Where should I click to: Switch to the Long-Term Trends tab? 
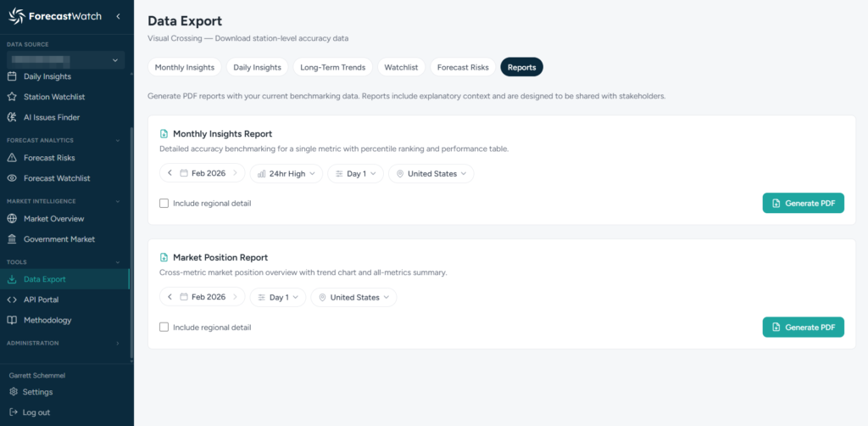(332, 67)
